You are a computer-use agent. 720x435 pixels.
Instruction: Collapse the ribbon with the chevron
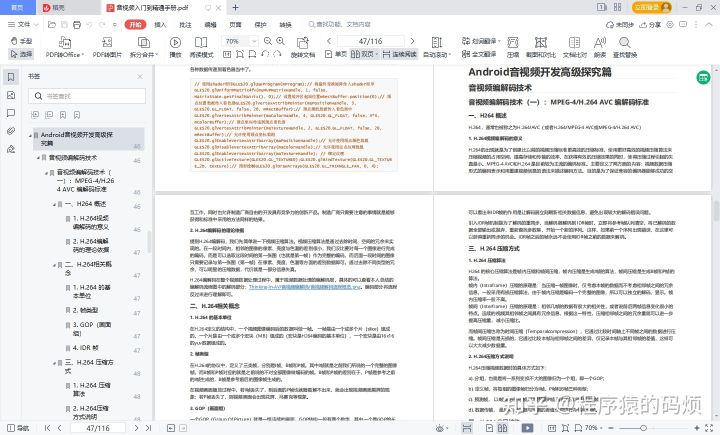pyautogui.click(x=709, y=24)
